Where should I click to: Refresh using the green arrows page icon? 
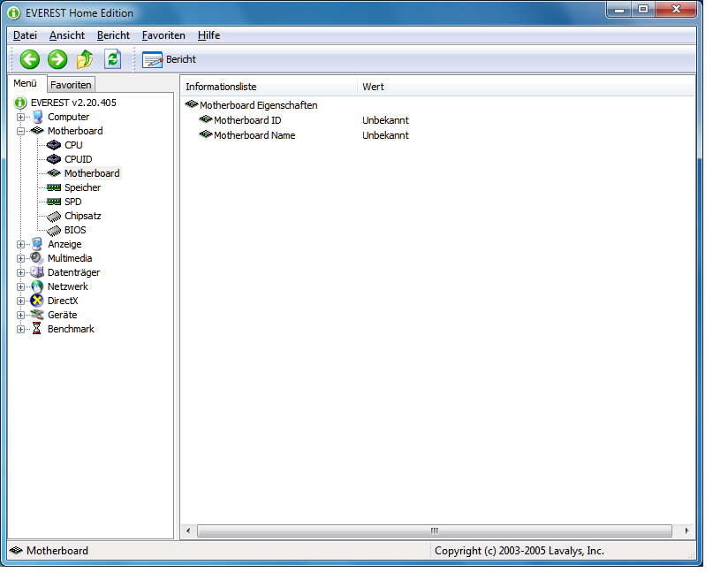(112, 59)
